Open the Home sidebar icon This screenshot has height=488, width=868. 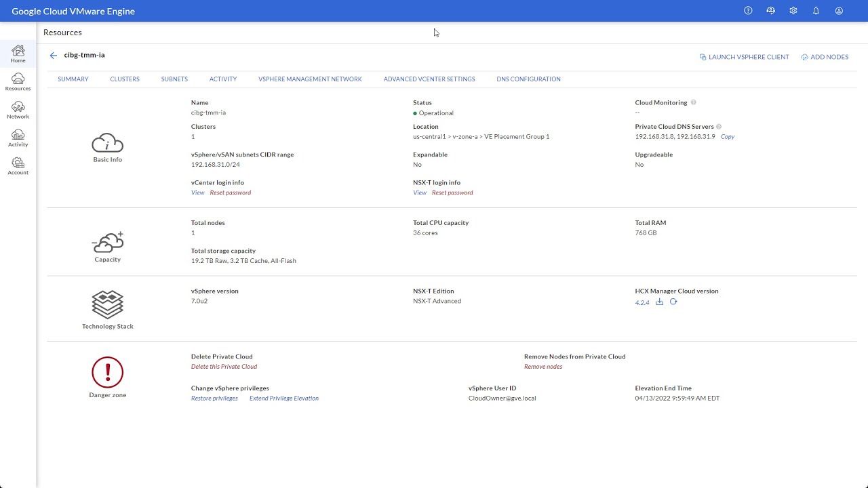(18, 54)
